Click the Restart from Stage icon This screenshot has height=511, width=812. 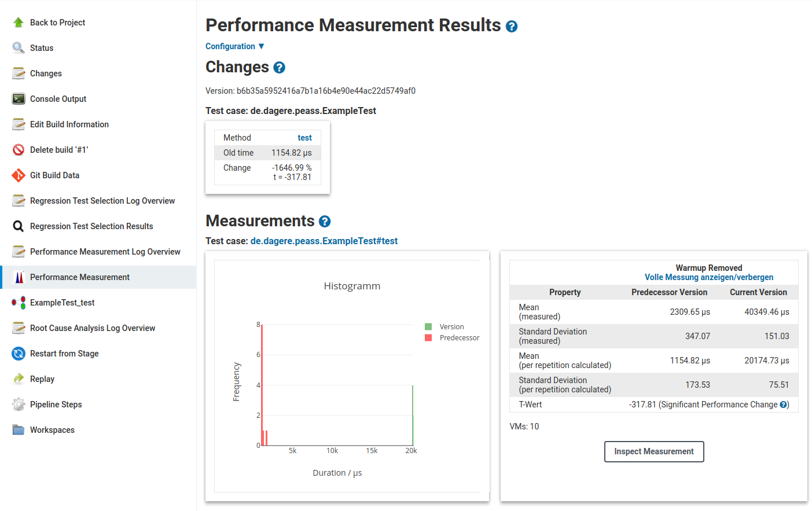coord(19,354)
